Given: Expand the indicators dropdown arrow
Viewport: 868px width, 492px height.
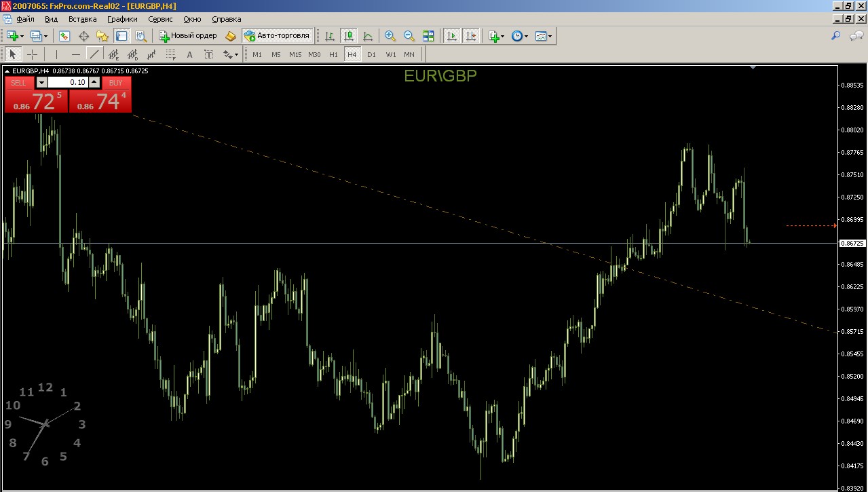Looking at the screenshot, I should click(x=503, y=36).
